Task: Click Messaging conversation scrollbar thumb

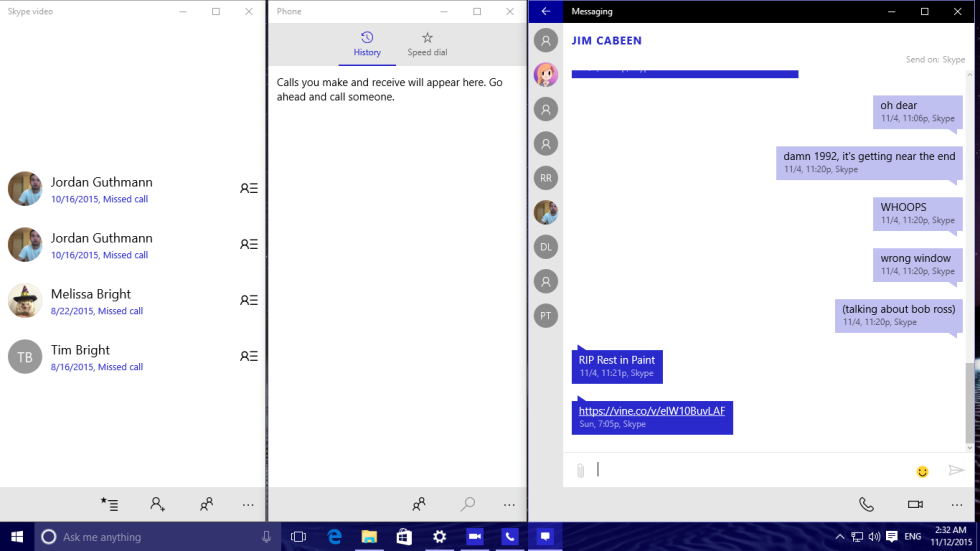Action: [x=969, y=402]
